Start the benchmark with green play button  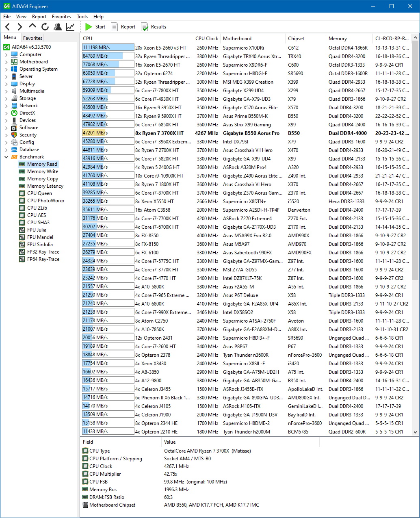tap(95, 27)
